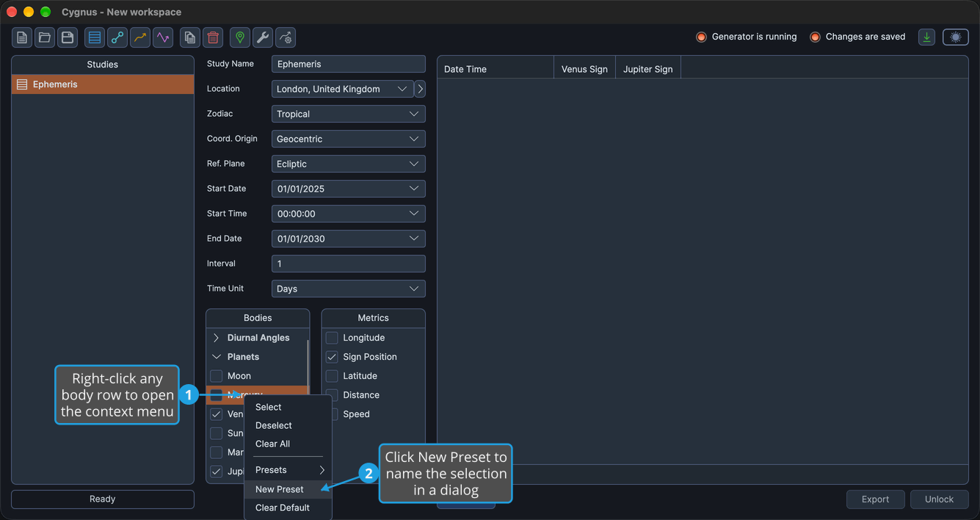Open the Location dropdown
Screen dimensions: 980x520
coord(343,89)
